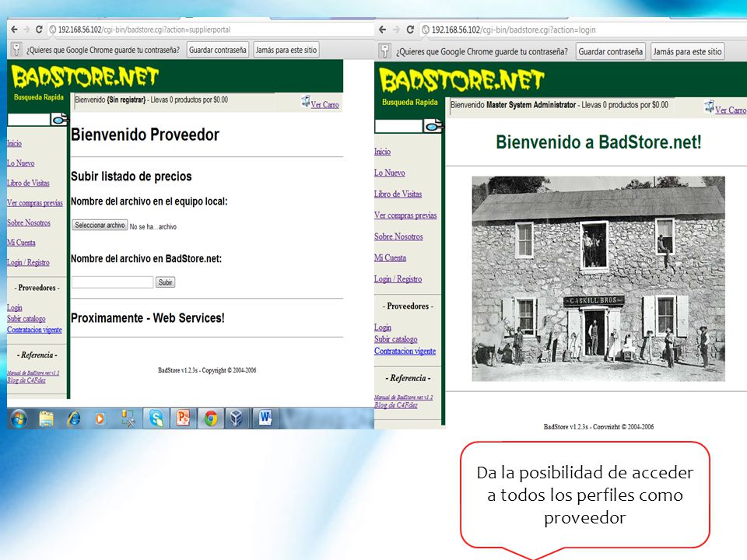Screen dimensions: 747x560
Task: Open Mi Cuenta in right window sidebar
Action: point(390,257)
